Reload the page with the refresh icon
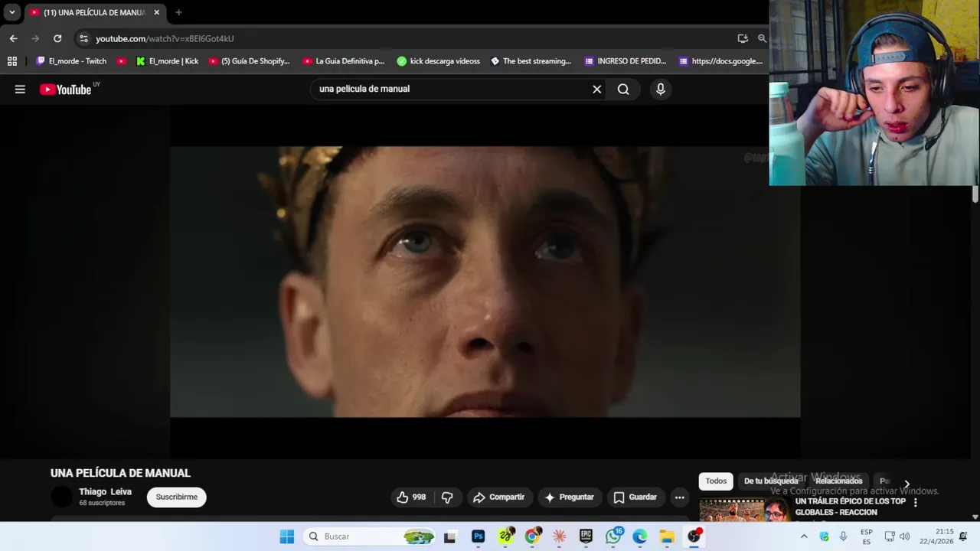 (57, 38)
